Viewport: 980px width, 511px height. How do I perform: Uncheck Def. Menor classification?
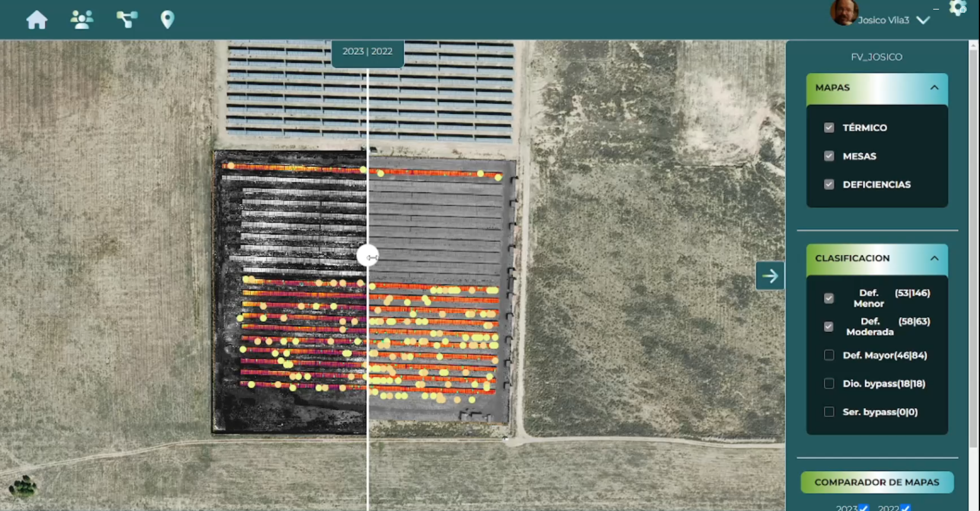click(x=829, y=298)
